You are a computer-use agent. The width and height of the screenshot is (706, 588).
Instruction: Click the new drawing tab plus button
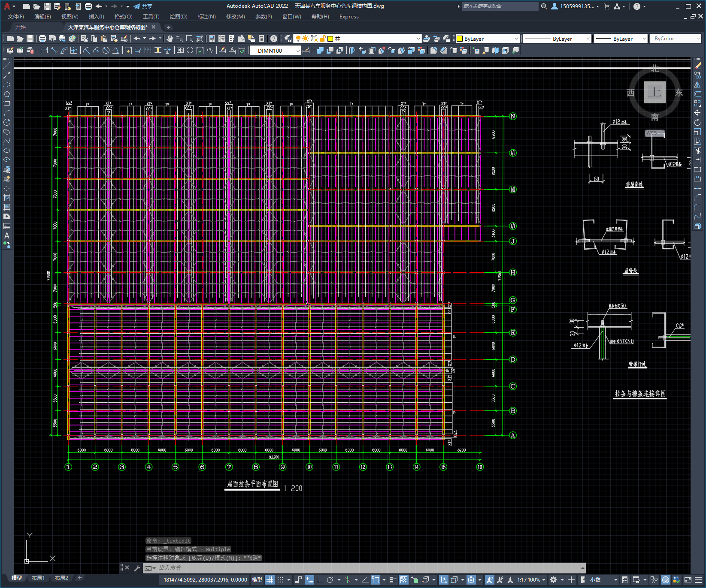point(169,27)
